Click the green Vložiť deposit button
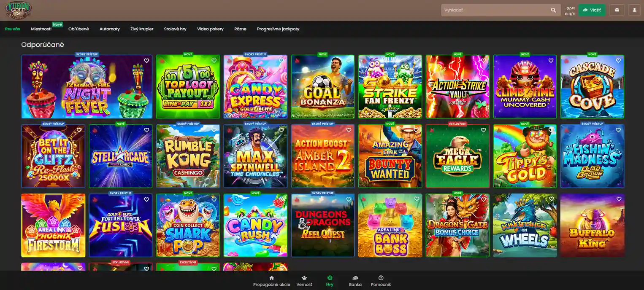This screenshot has height=290, width=644. click(x=592, y=10)
